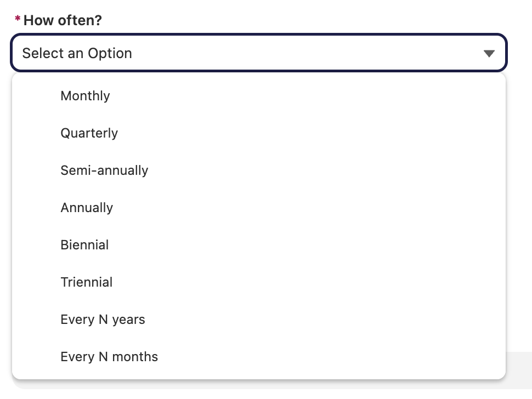Image resolution: width=532 pixels, height=399 pixels.
Task: Set frequency to once per year
Action: (258, 208)
